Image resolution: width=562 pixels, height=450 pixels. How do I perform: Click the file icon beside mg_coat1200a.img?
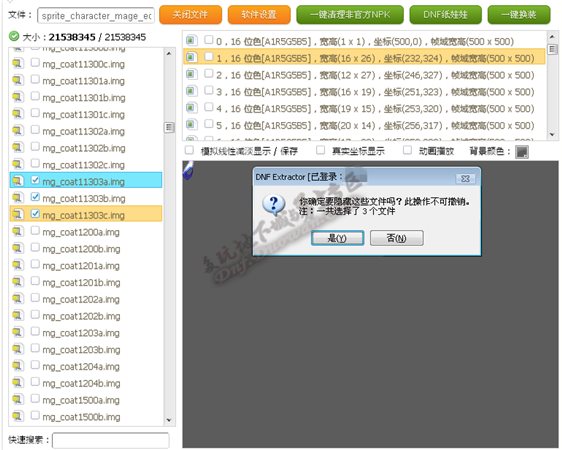coord(18,232)
